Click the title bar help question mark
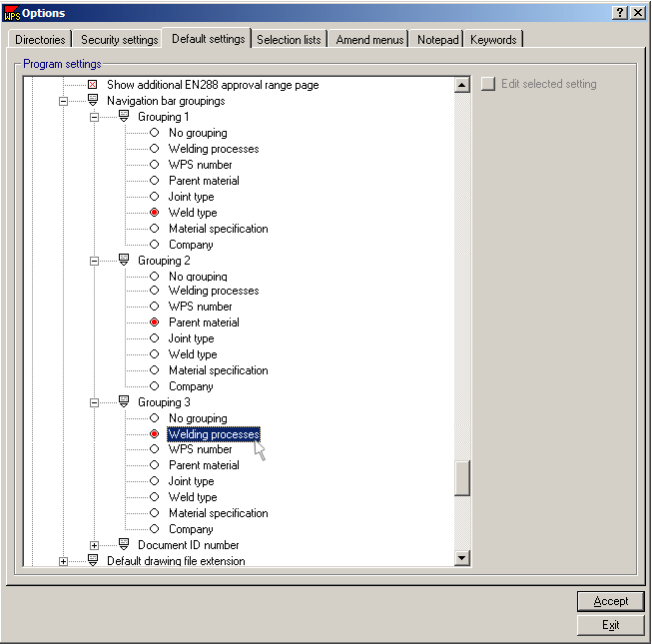Viewport: 652px width, 644px height. [619, 12]
